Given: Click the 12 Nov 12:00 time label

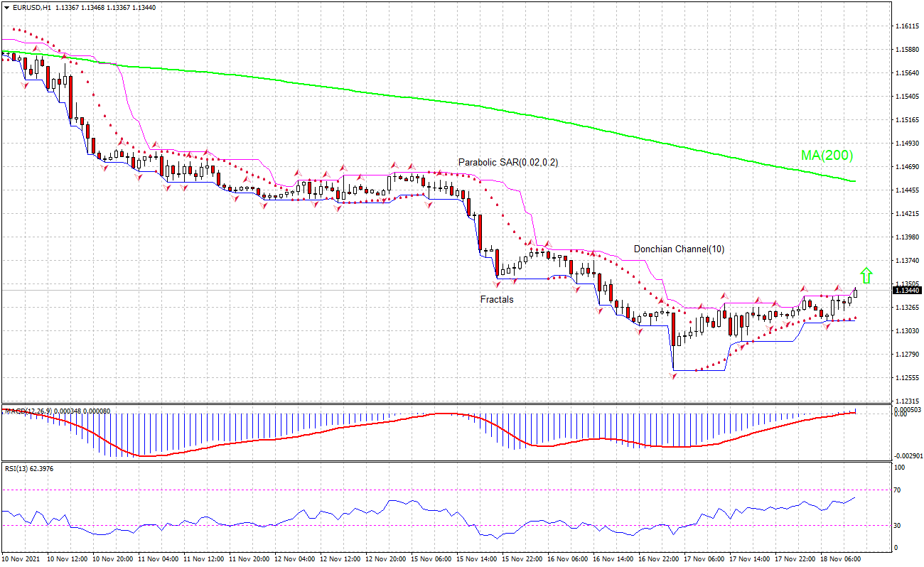Looking at the screenshot, I should (339, 559).
